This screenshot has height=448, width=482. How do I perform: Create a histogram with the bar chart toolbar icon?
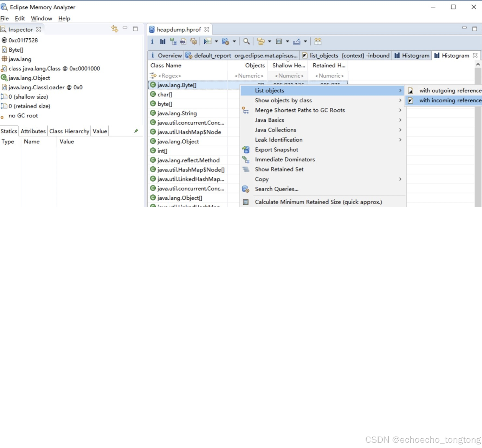pos(163,41)
